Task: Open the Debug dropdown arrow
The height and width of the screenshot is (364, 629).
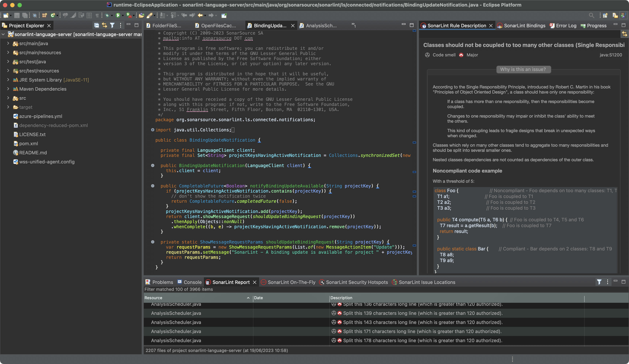Action: [x=112, y=16]
